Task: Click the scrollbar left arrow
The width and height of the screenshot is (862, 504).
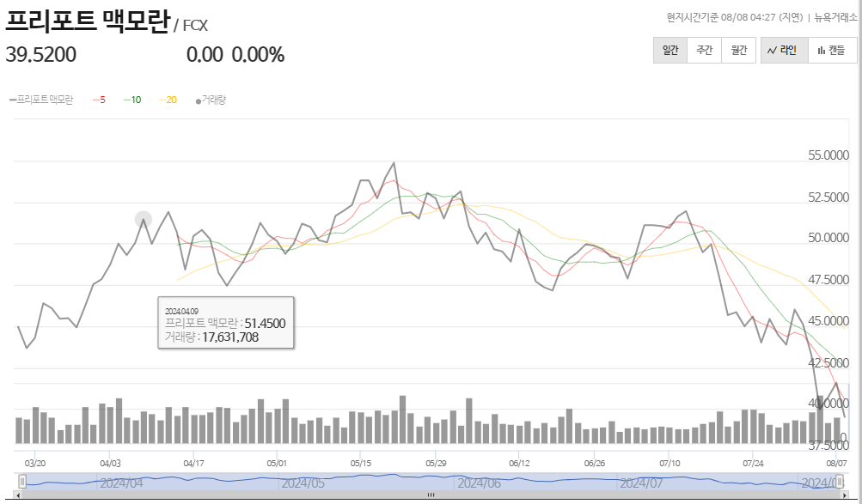Action: pyautogui.click(x=19, y=495)
